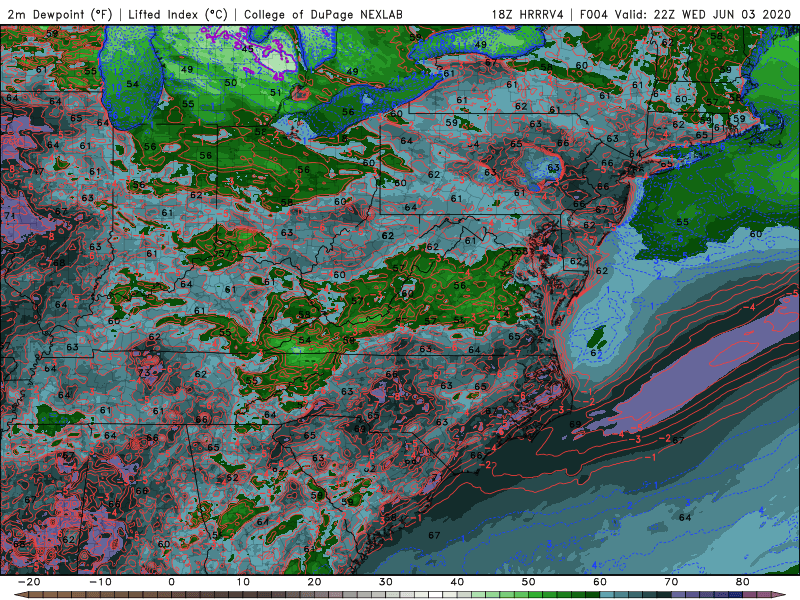
Task: Click the '-10' color scale label
Action: coord(100,582)
